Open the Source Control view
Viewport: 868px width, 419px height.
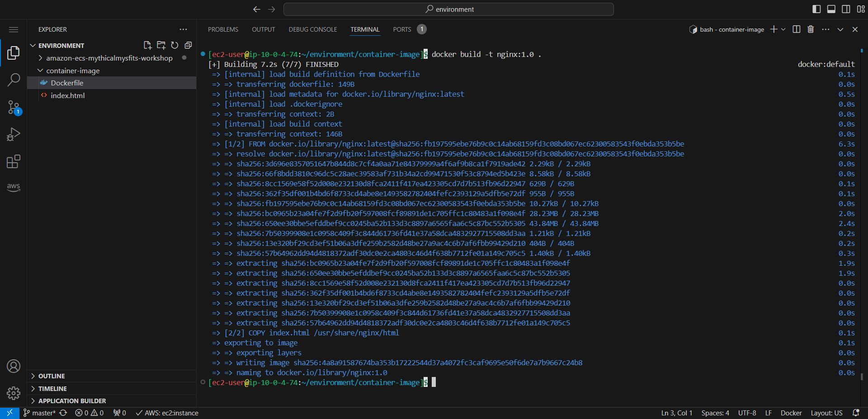point(14,107)
